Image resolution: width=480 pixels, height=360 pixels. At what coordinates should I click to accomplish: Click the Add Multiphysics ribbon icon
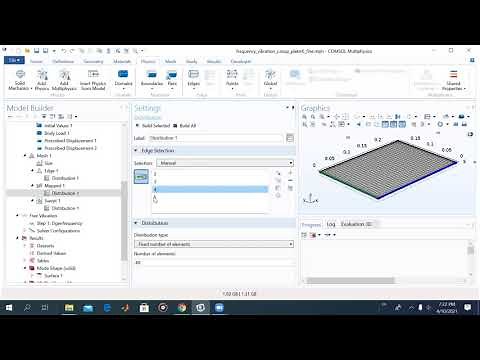tap(64, 80)
